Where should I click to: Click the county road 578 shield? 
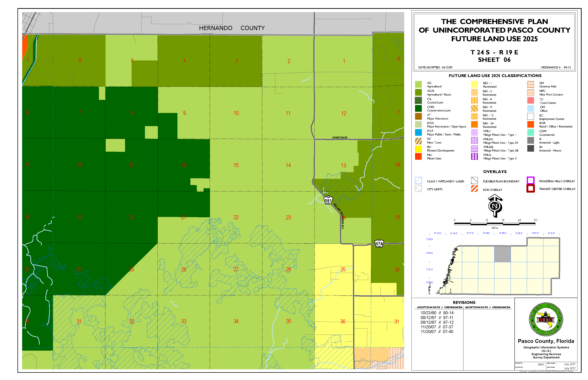[379, 244]
